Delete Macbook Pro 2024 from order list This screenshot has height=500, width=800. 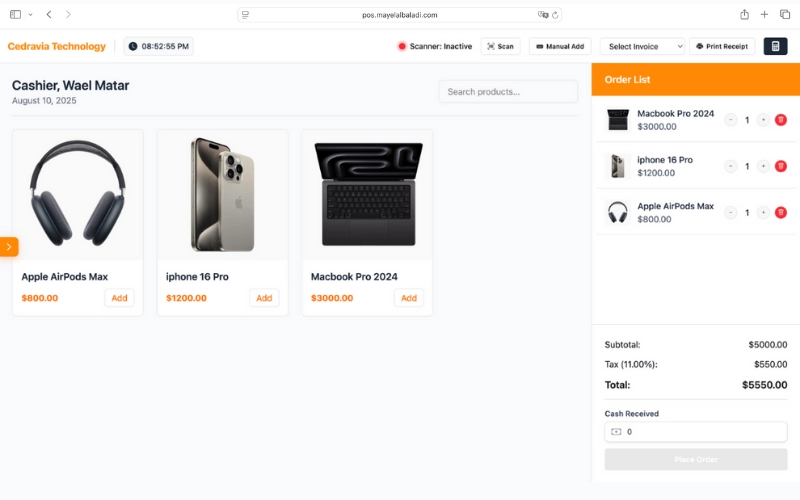[x=781, y=120]
